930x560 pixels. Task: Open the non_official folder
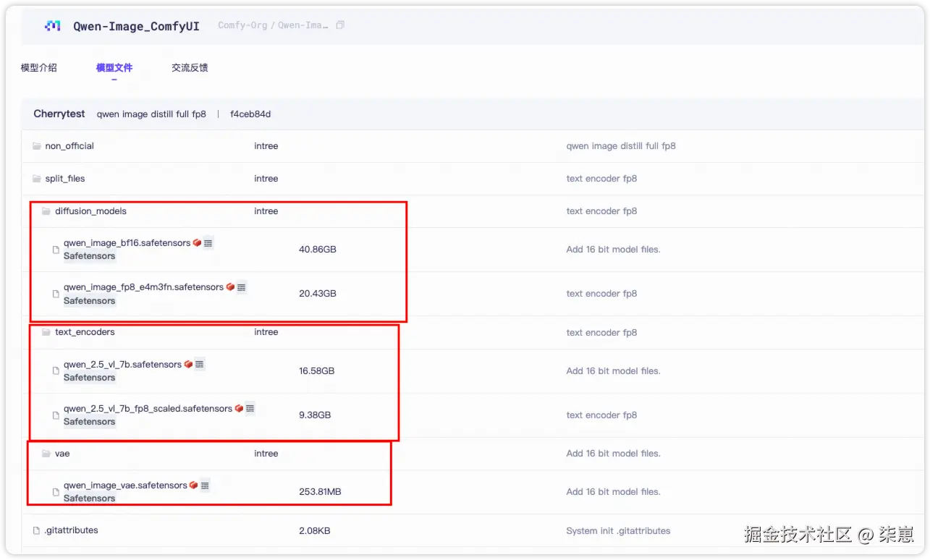coord(69,146)
